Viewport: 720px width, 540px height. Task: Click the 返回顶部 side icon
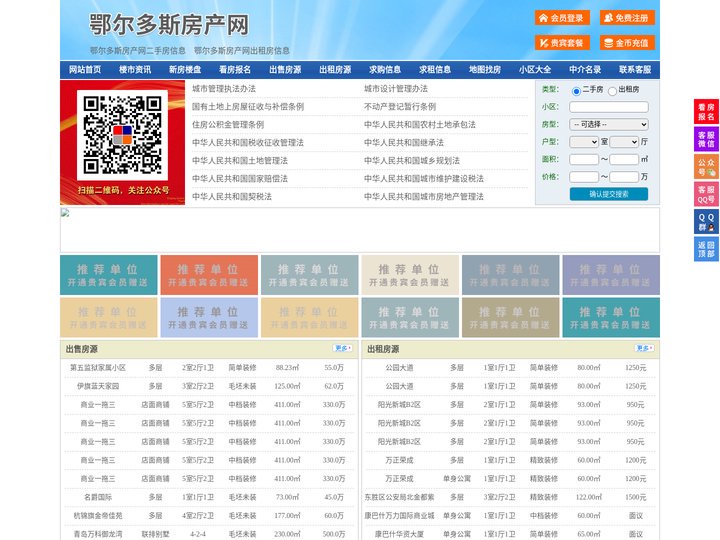click(x=706, y=249)
